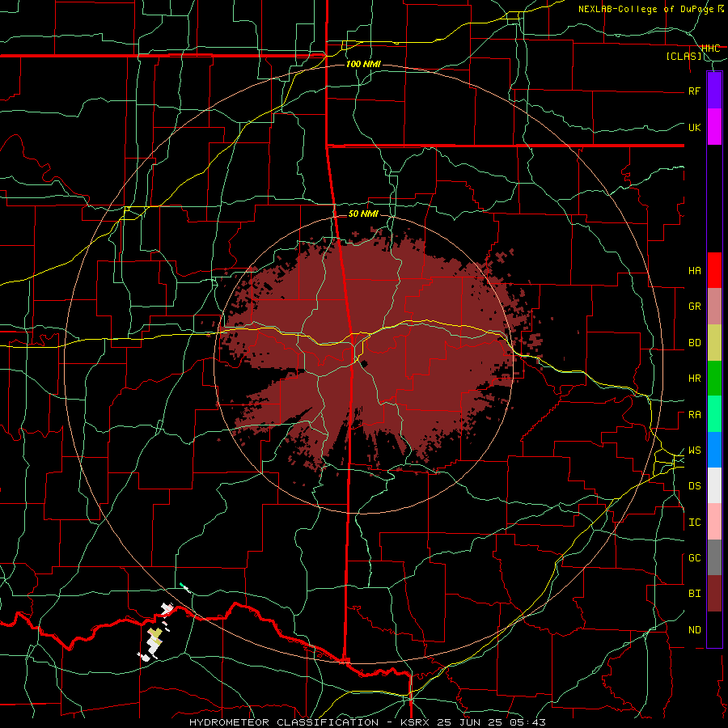Click the GC legend label
The width and height of the screenshot is (728, 728).
tap(694, 558)
